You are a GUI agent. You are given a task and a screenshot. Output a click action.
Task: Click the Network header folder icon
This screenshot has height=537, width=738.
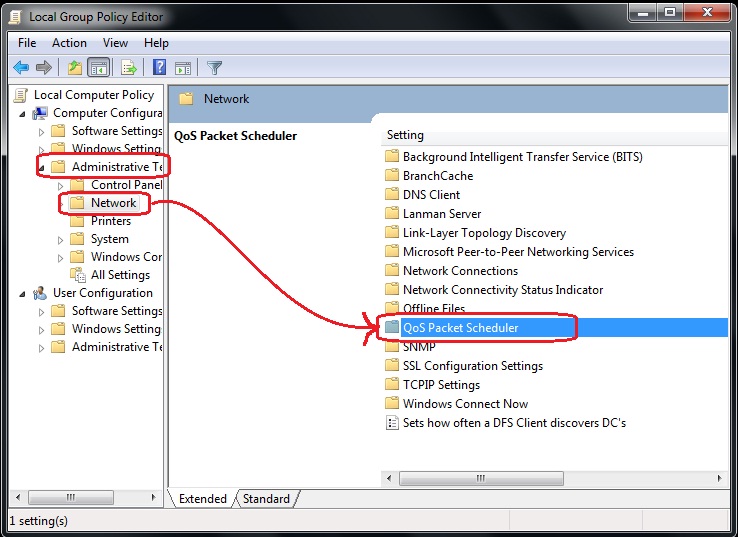186,98
